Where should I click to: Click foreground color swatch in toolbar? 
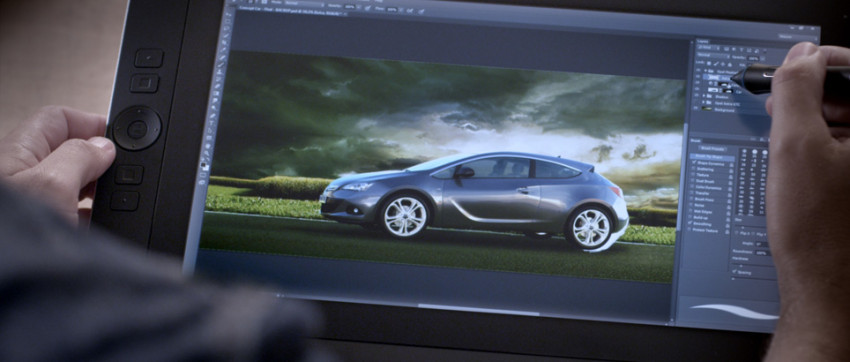(203, 164)
